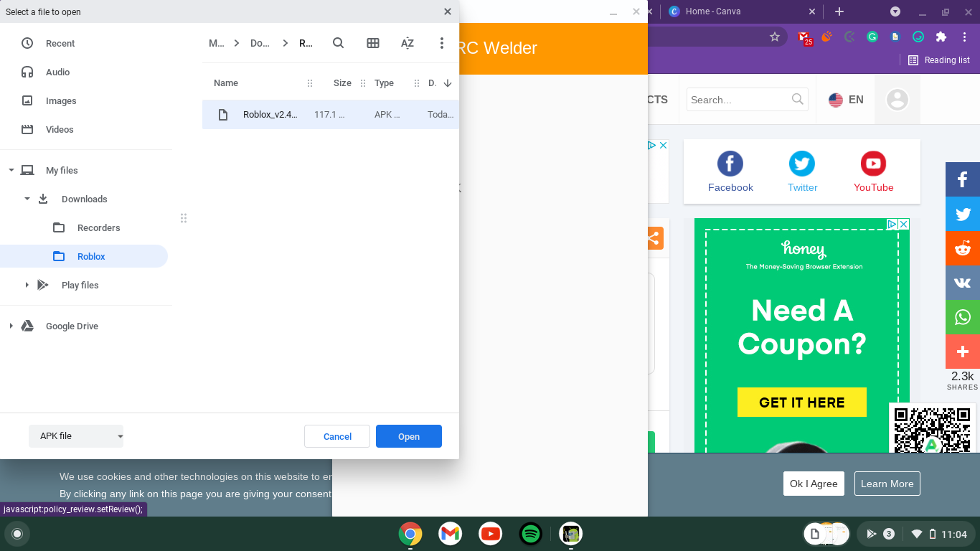Open the Grammarly extension icon
Screen dimensions: 980x551
[872, 37]
